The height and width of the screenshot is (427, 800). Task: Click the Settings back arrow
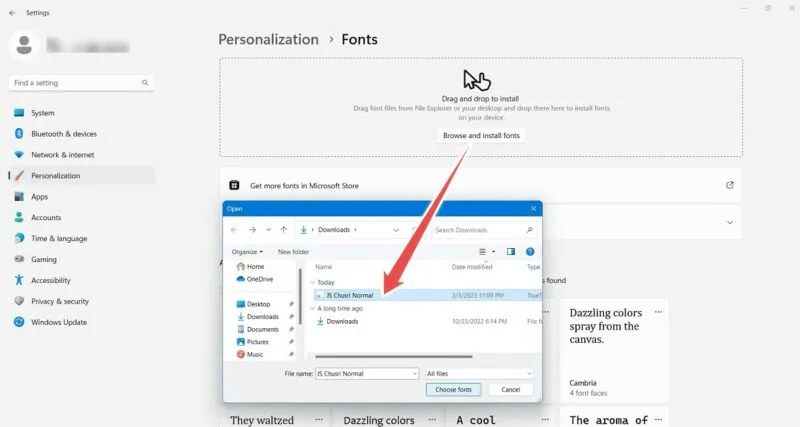click(12, 13)
